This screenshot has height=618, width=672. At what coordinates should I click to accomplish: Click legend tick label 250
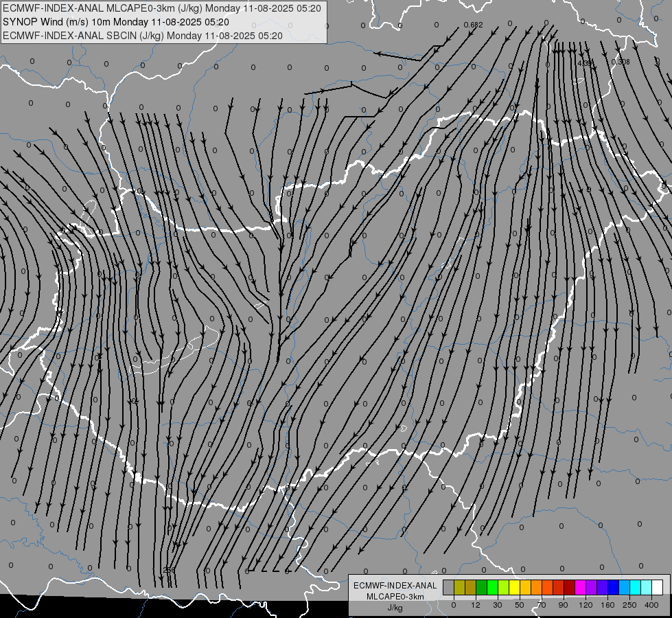pyautogui.click(x=629, y=605)
